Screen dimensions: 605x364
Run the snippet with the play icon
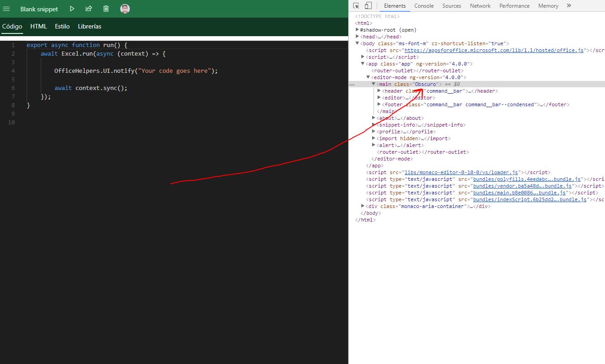click(72, 9)
